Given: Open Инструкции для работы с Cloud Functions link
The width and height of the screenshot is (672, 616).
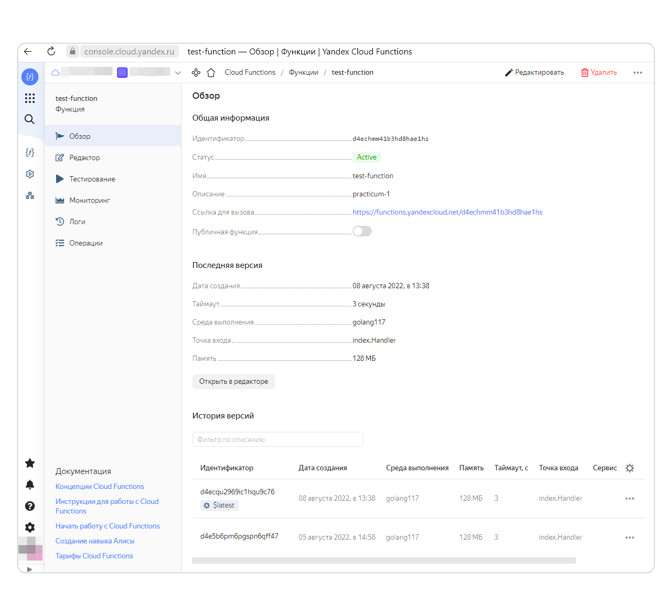Looking at the screenshot, I should point(107,507).
